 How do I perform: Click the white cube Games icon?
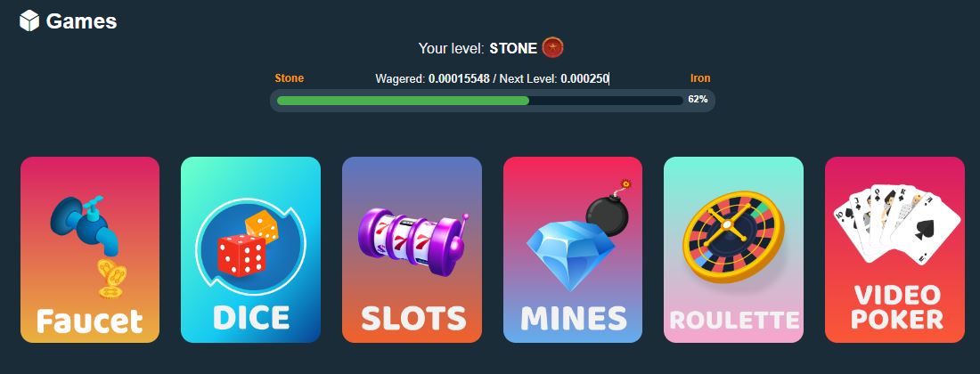pyautogui.click(x=29, y=21)
